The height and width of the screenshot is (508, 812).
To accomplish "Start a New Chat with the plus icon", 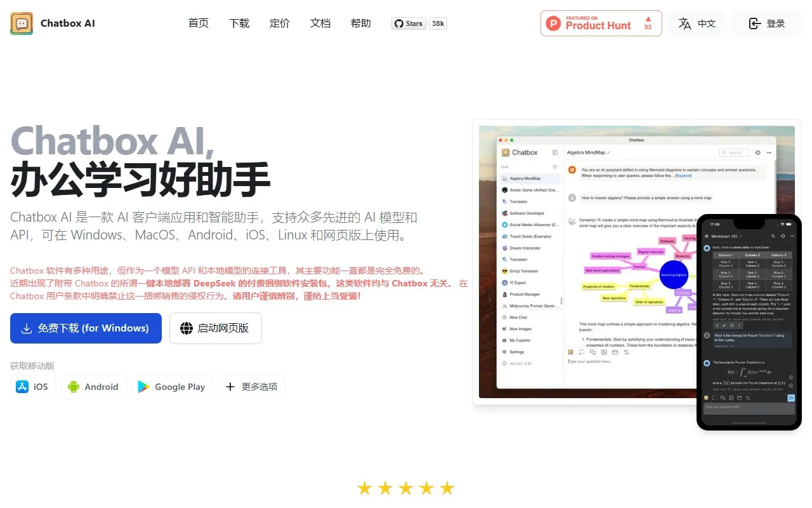I will (x=504, y=317).
